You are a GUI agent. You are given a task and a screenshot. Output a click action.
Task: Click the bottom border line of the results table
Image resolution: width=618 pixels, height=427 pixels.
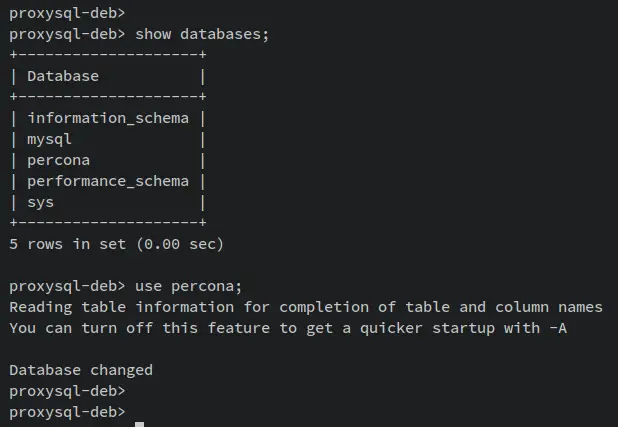point(108,223)
